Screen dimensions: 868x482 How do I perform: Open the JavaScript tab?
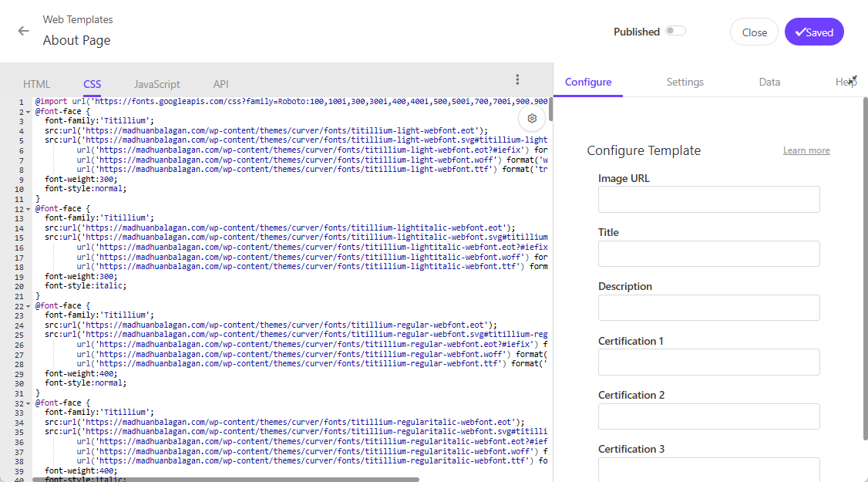156,84
